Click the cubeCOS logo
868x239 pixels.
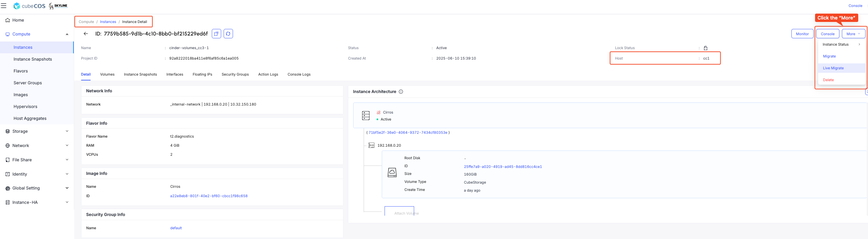[x=29, y=6]
